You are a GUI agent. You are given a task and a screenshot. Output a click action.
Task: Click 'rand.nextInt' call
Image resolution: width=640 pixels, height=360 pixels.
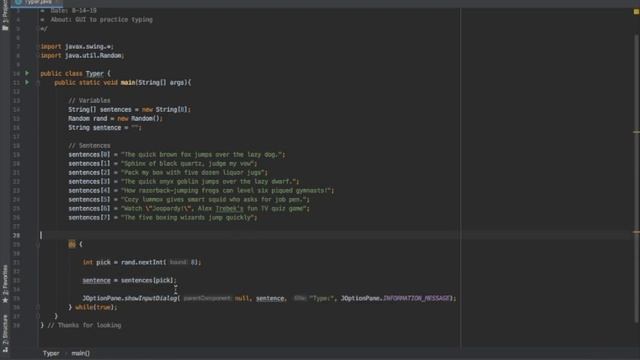click(x=143, y=262)
